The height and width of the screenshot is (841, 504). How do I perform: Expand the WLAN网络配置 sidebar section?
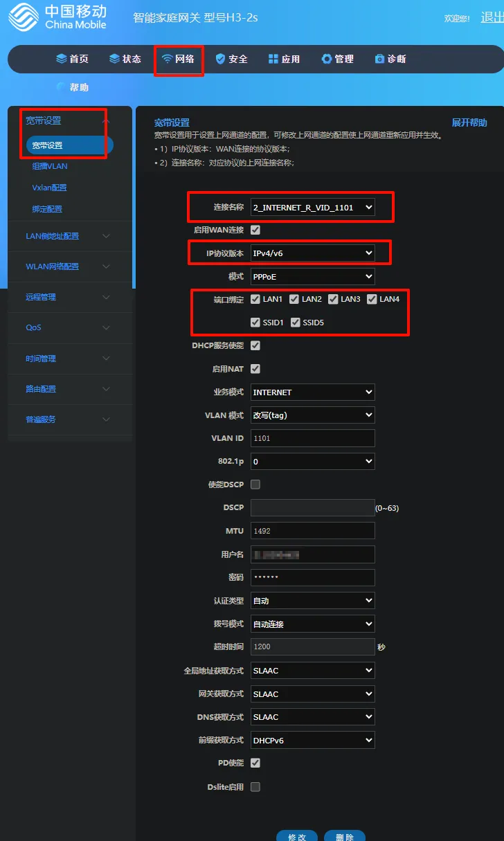coord(68,266)
